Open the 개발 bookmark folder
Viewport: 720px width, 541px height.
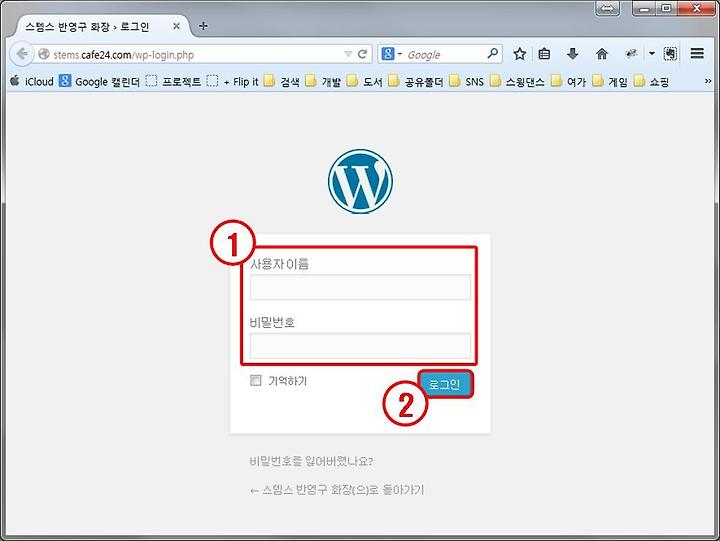click(323, 82)
